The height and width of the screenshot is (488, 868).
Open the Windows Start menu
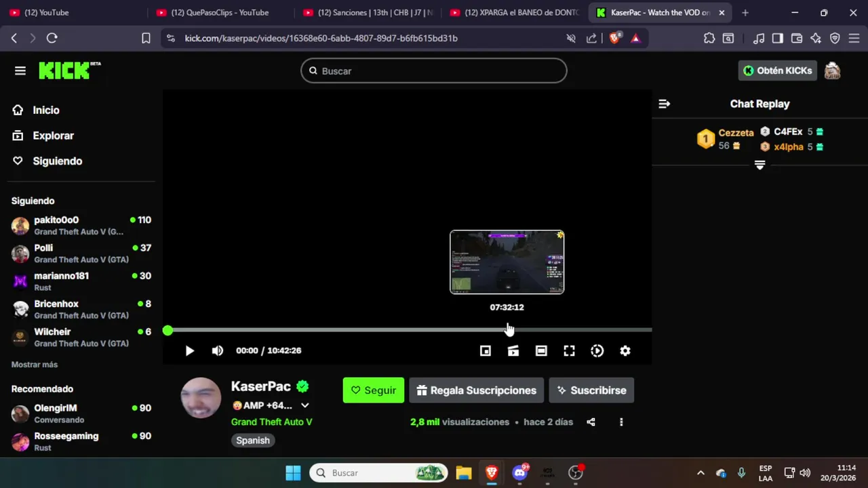click(x=293, y=472)
